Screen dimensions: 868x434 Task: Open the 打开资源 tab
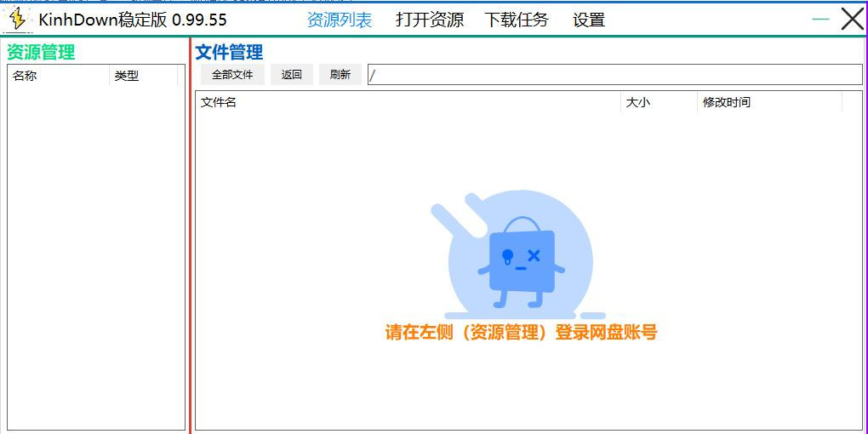click(430, 20)
